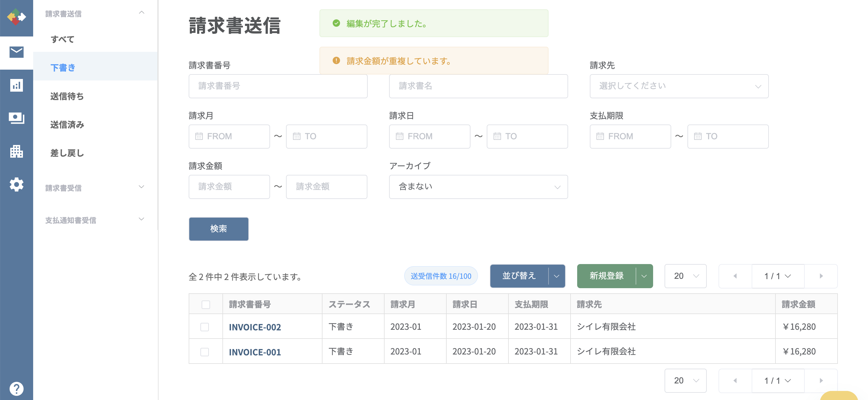Open the mail envelope sidebar icon
The width and height of the screenshot is (868, 400).
[16, 52]
